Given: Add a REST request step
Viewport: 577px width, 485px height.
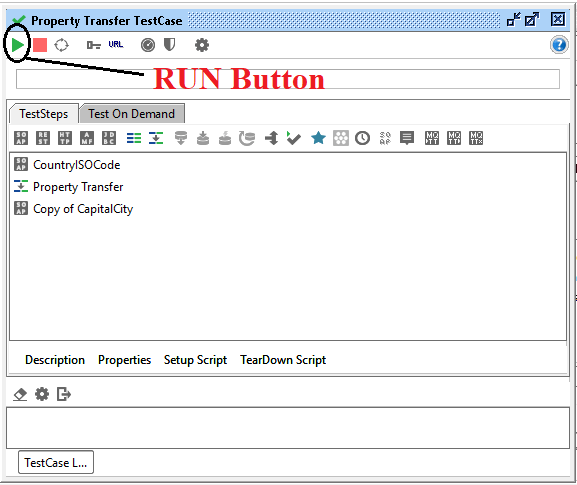Looking at the screenshot, I should [x=43, y=138].
